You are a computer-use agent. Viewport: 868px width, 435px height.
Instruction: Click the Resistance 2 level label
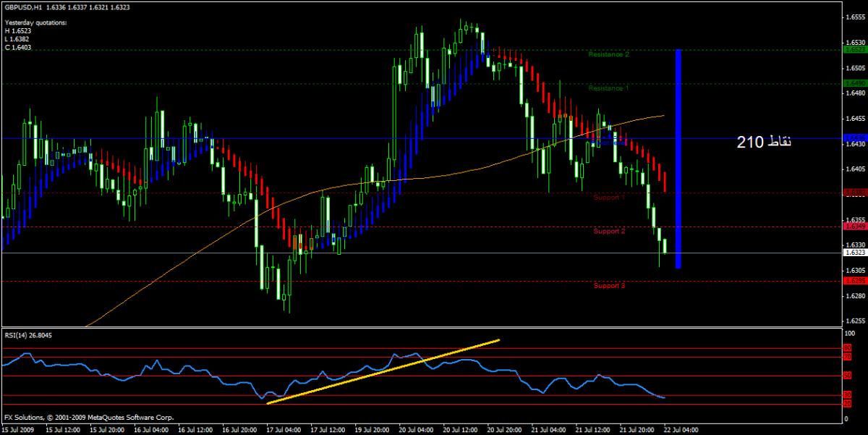pos(608,54)
